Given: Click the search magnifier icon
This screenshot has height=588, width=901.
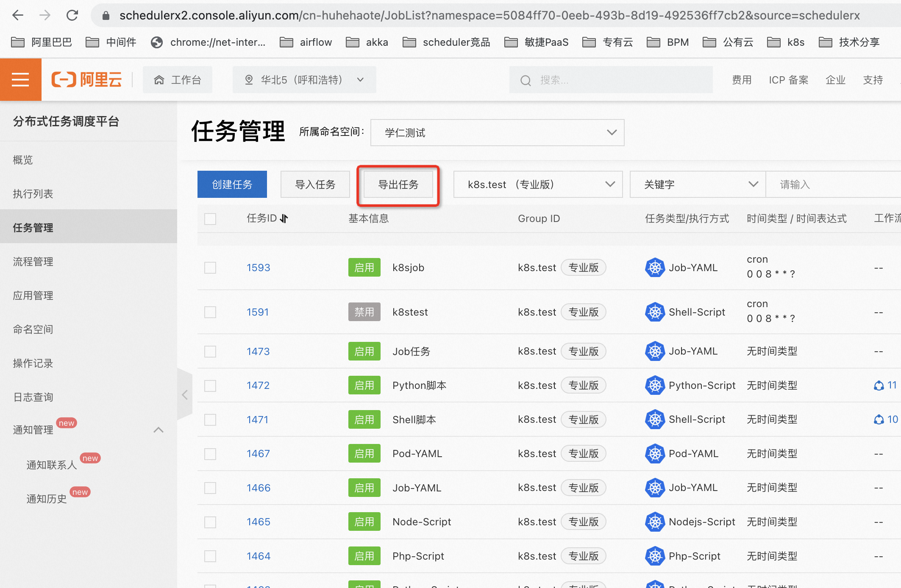Looking at the screenshot, I should pyautogui.click(x=526, y=80).
